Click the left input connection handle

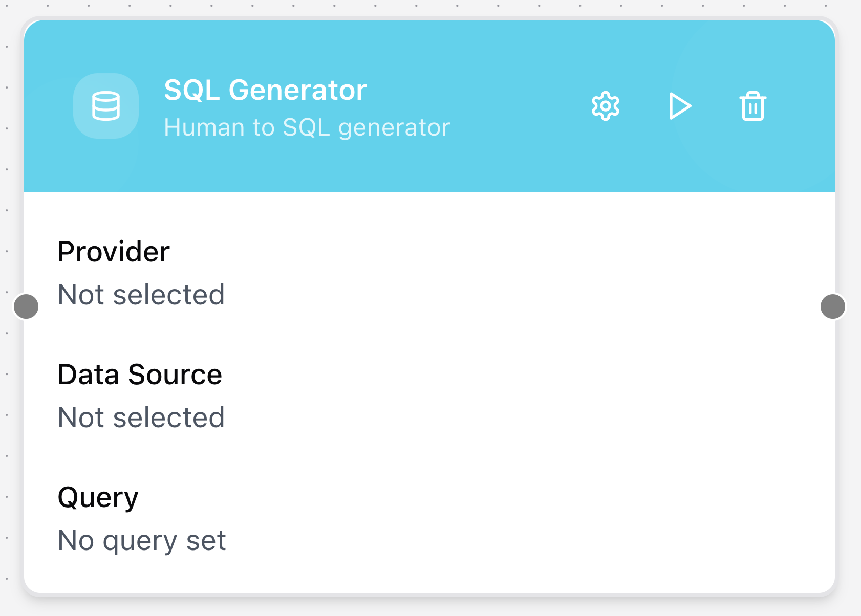coord(26,306)
